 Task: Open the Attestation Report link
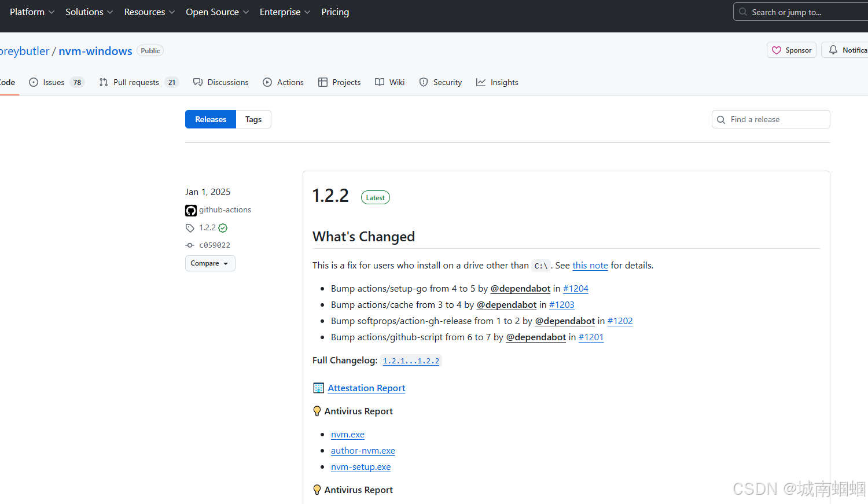366,388
